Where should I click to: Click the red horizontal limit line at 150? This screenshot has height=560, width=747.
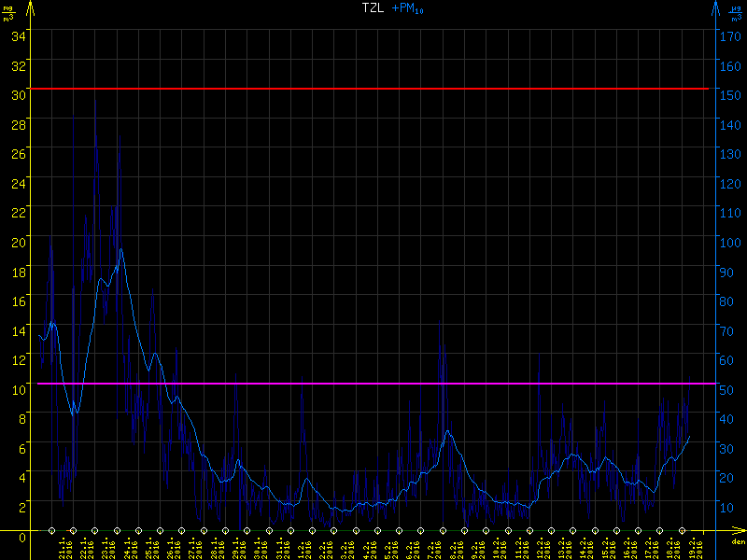373,89
